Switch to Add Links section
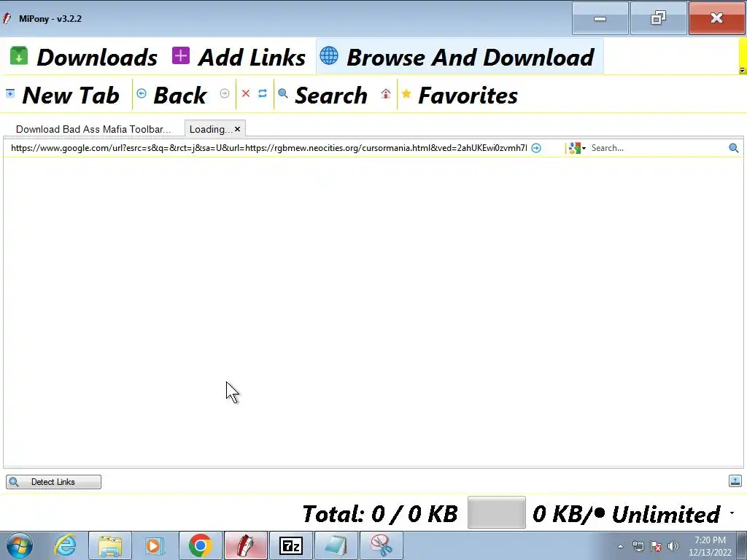Screen dimensions: 747x560 239,57
